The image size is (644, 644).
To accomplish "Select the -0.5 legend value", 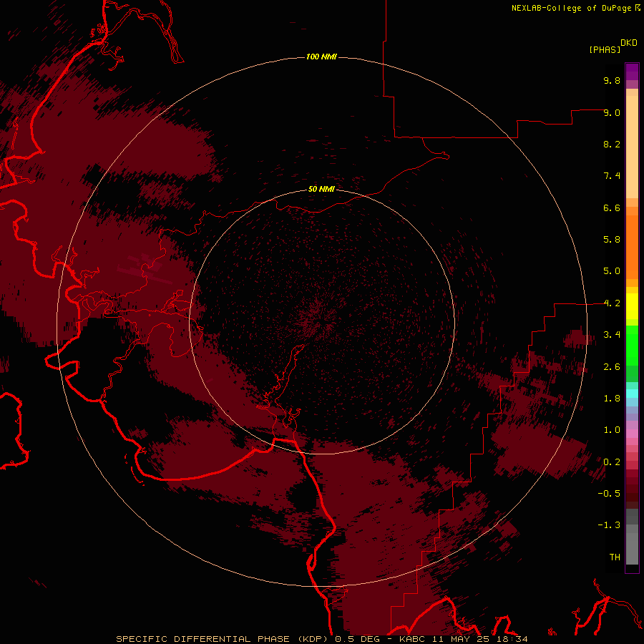I will 609,494.
